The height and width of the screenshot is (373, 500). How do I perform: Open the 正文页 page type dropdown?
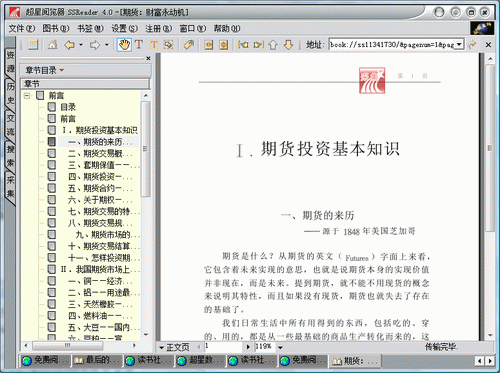point(161,347)
